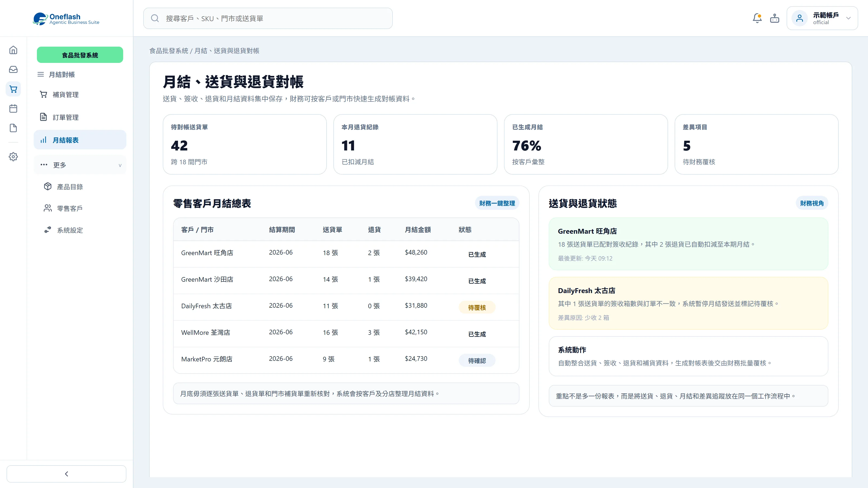Click the bar chart icon beside 月結報表
The width and height of the screenshot is (868, 488).
[43, 140]
